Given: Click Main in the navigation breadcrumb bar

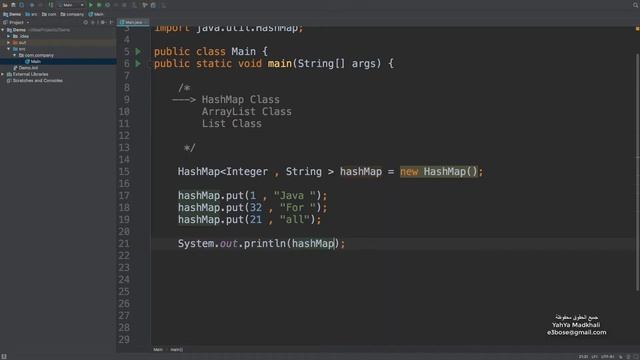Looking at the screenshot, I should click(96, 14).
